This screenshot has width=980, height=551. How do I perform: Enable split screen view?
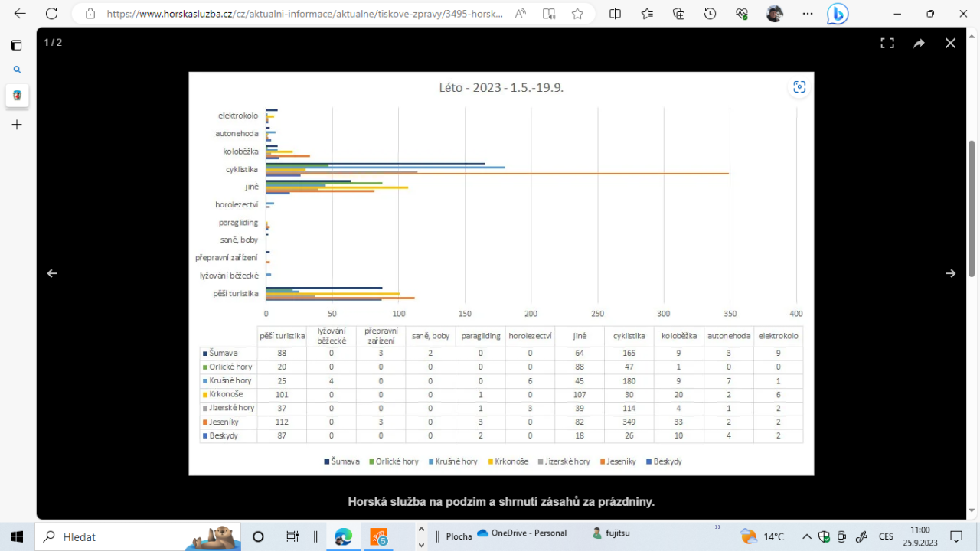pos(615,14)
